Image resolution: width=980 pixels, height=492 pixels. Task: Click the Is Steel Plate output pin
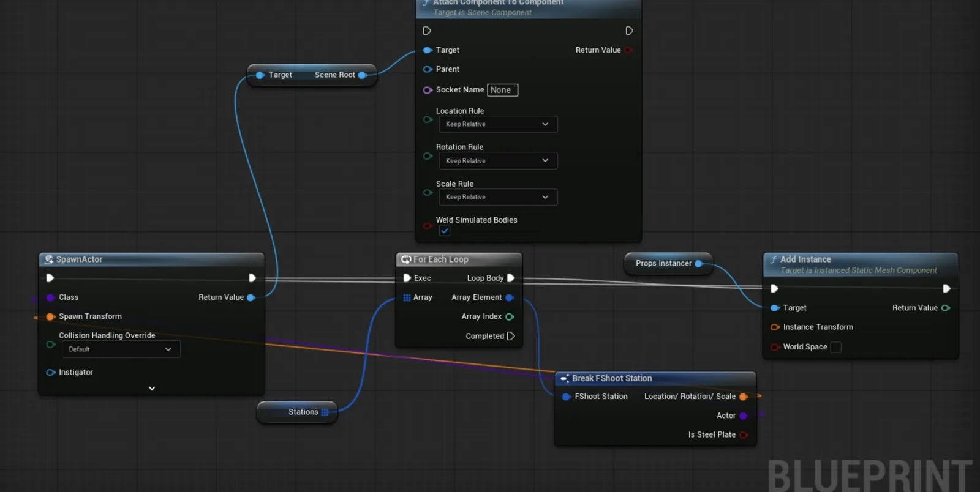click(x=744, y=434)
